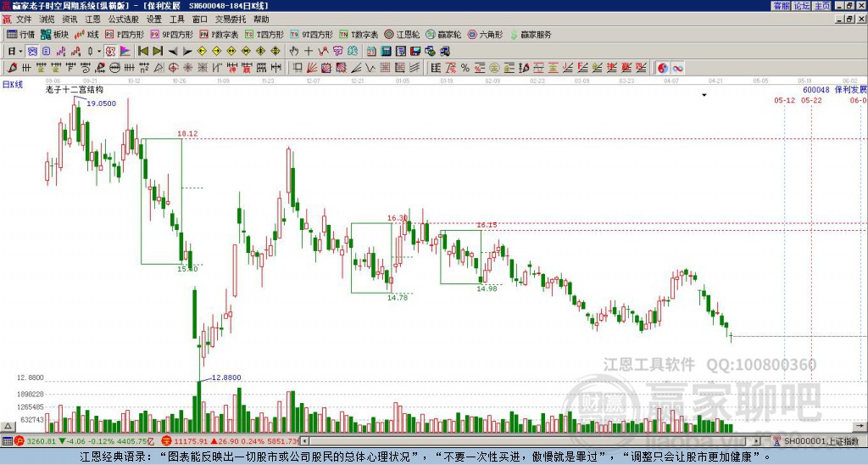Open 赢家服务 service link
This screenshot has height=465, width=868.
(x=531, y=34)
